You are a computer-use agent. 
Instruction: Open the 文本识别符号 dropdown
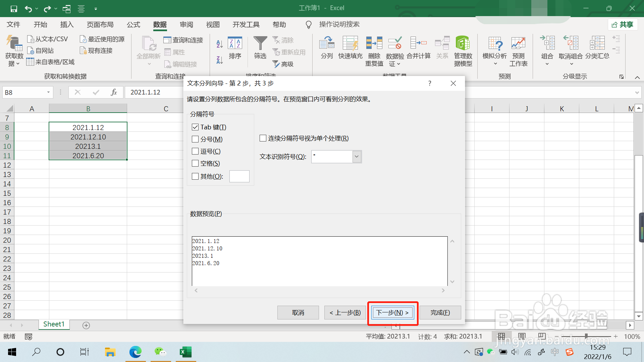[357, 157]
